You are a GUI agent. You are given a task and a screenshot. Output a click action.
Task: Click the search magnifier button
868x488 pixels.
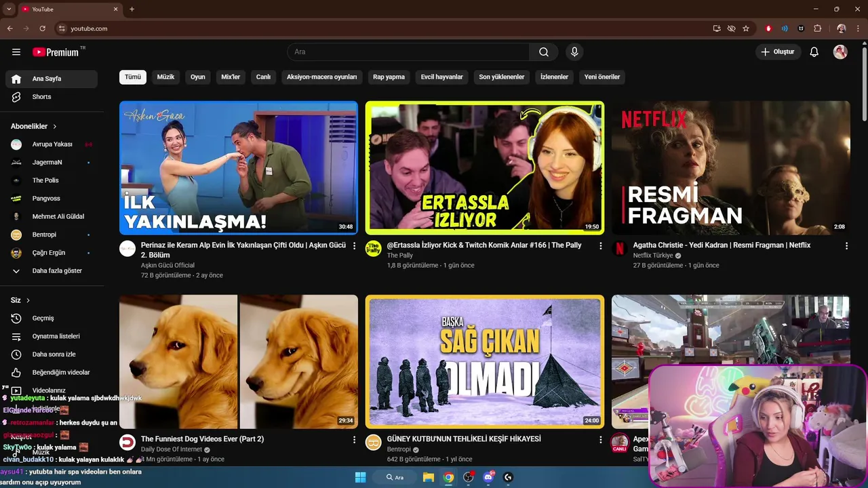544,52
